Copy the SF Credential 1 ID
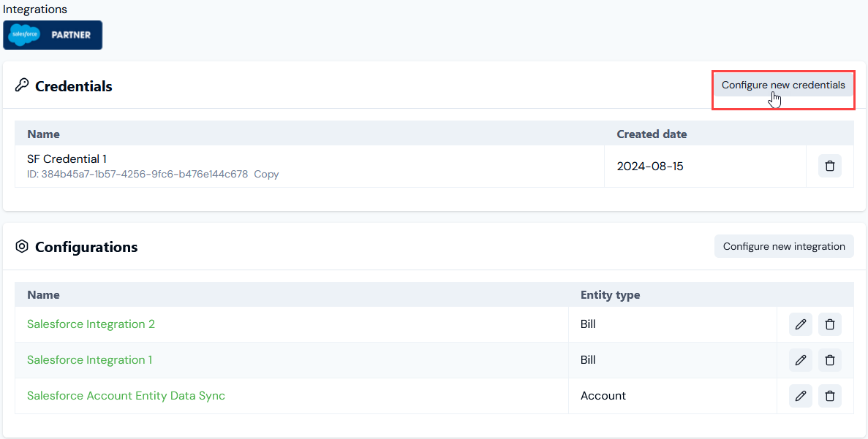Image resolution: width=868 pixels, height=439 pixels. click(266, 174)
